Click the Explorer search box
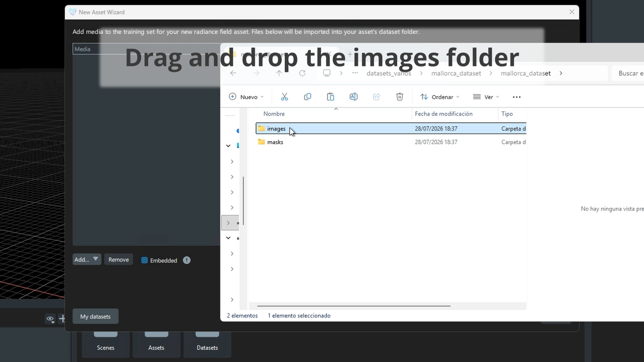This screenshot has width=644, height=362. tap(627, 73)
